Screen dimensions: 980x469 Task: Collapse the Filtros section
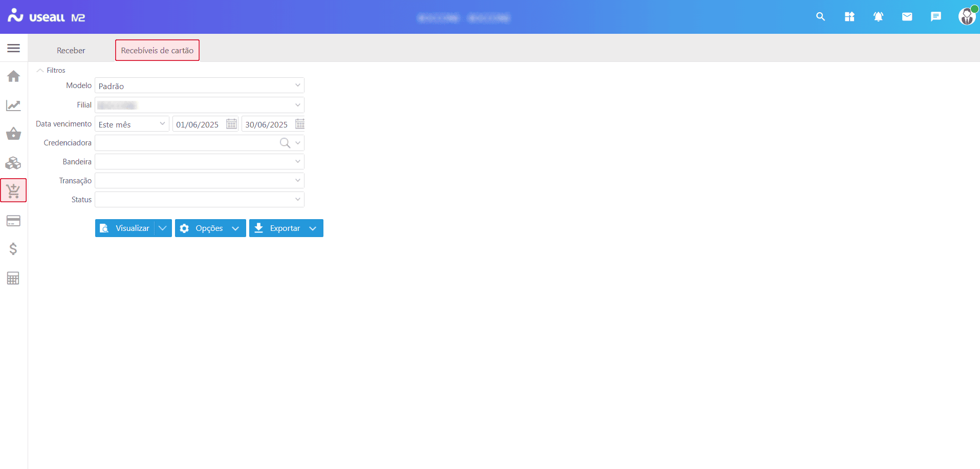point(40,71)
